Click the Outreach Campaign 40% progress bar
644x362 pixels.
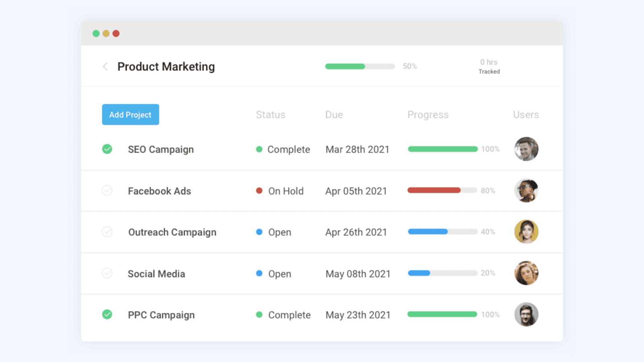pos(443,232)
